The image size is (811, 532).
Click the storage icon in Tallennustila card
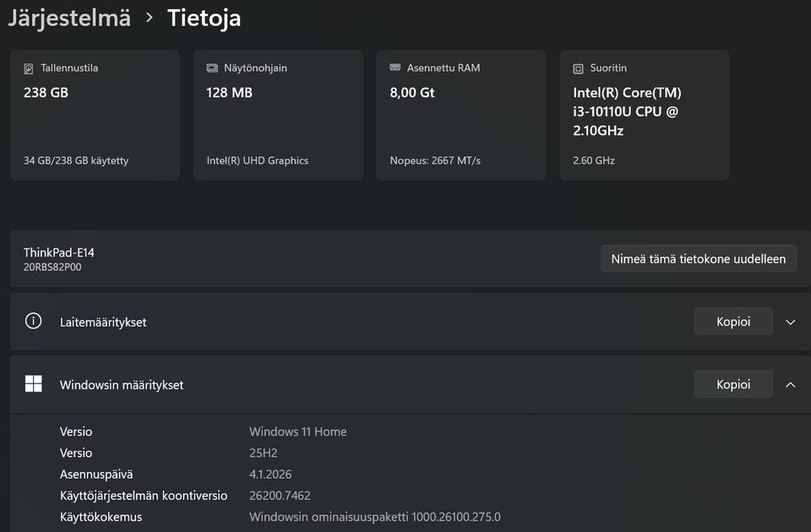29,68
